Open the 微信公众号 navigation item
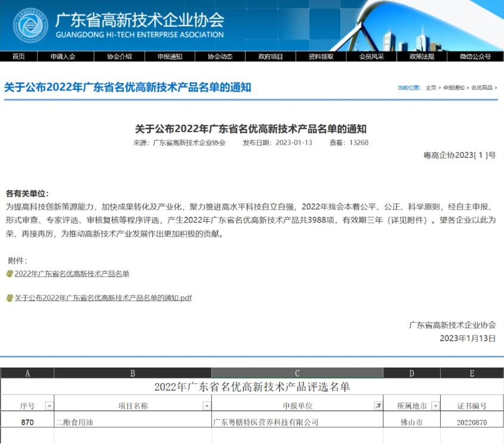This screenshot has height=447, width=504. [475, 57]
